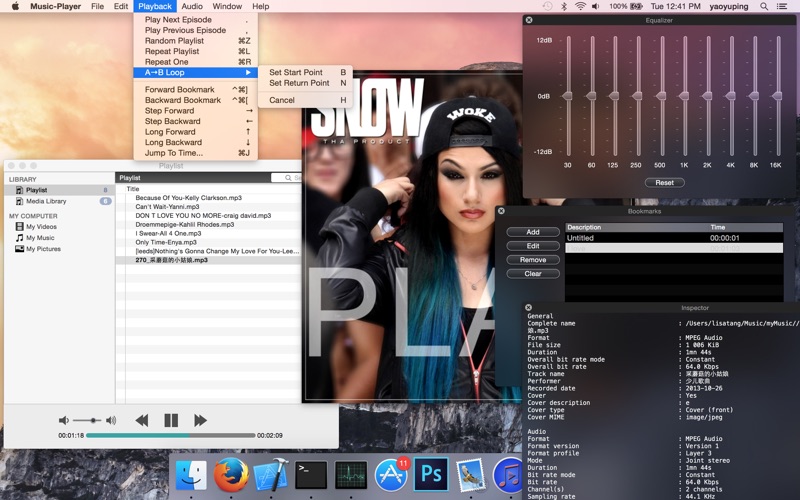Click Remove in the Bookmarks panel
Viewport: 800px width, 500px height.
(533, 260)
